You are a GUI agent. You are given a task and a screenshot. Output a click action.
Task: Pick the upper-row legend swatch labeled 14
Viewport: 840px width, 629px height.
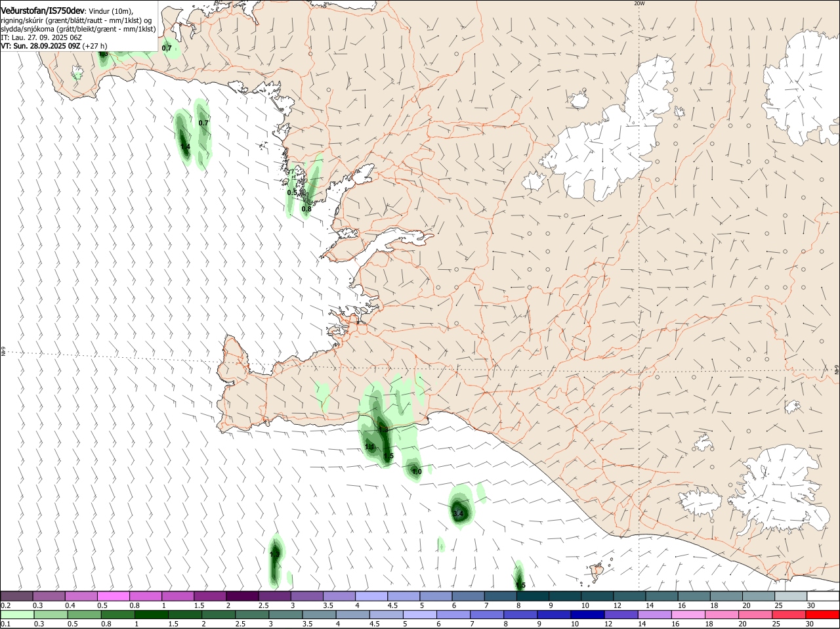coord(662,596)
